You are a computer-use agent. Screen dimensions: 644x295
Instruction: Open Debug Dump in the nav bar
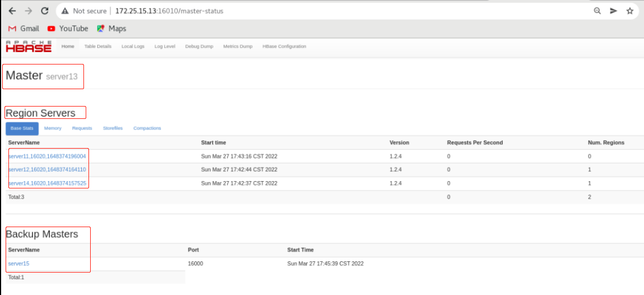pos(199,47)
